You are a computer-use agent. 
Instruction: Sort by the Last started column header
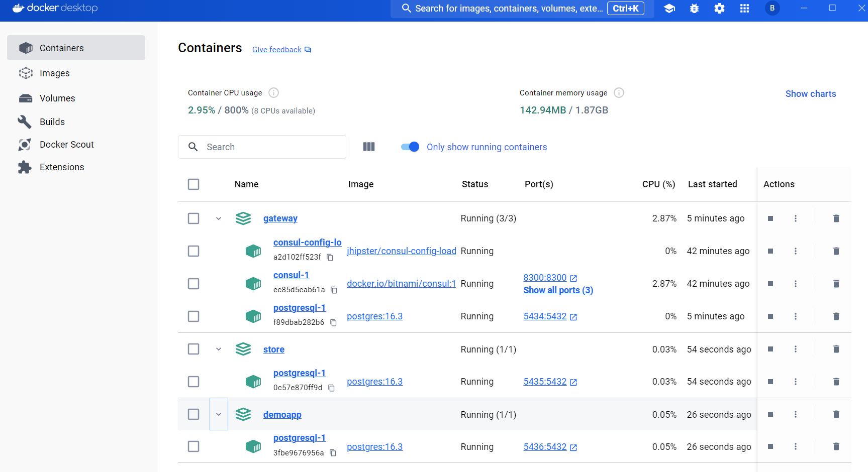pyautogui.click(x=712, y=184)
